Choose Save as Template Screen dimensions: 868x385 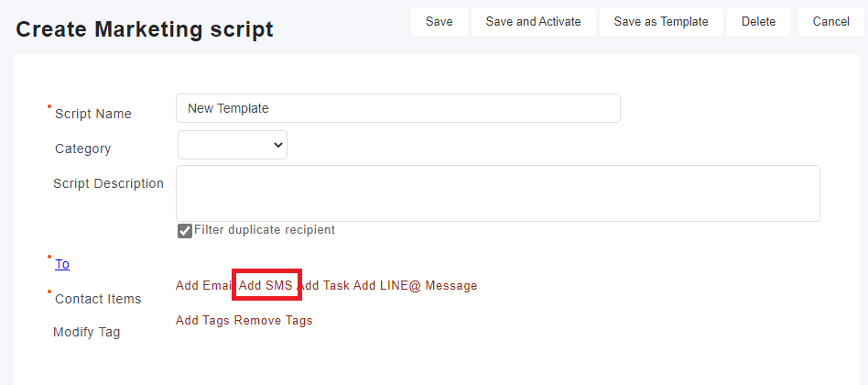(x=660, y=22)
